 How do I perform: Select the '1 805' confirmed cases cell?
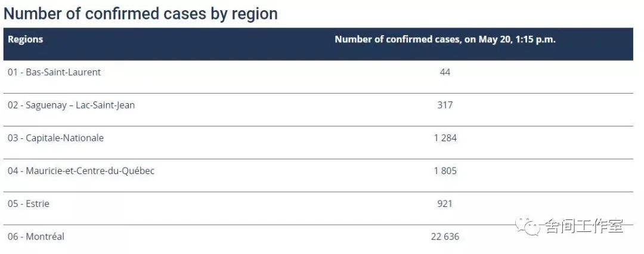tap(445, 171)
